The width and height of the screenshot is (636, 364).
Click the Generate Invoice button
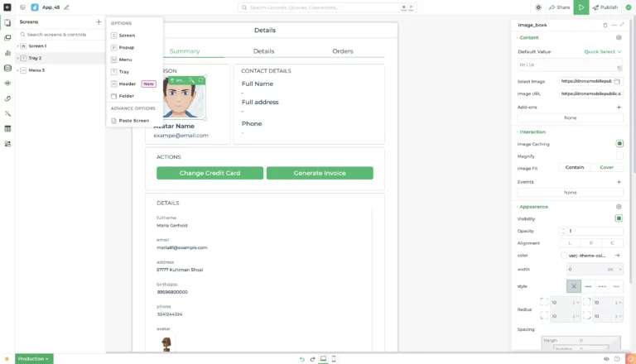point(320,173)
